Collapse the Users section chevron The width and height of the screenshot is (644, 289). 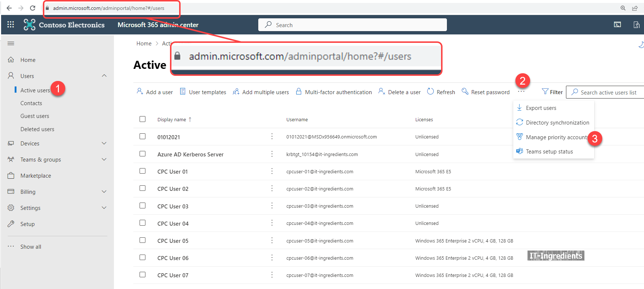pos(104,75)
